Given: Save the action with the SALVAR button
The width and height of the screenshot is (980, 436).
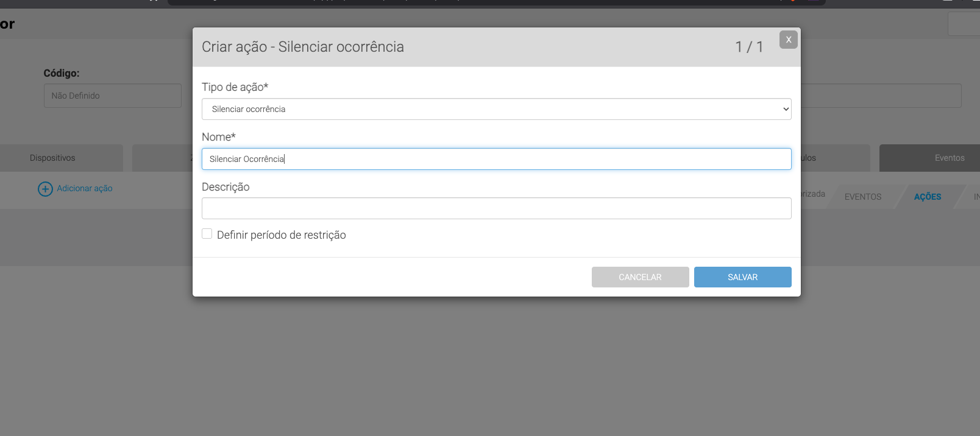Looking at the screenshot, I should tap(742, 277).
